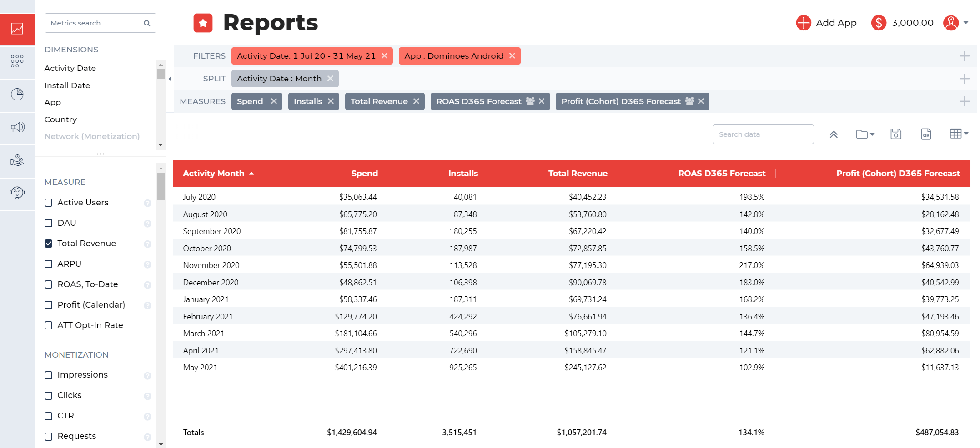Click the dollar balance icon
Screen dimensions: 980x448
[879, 23]
